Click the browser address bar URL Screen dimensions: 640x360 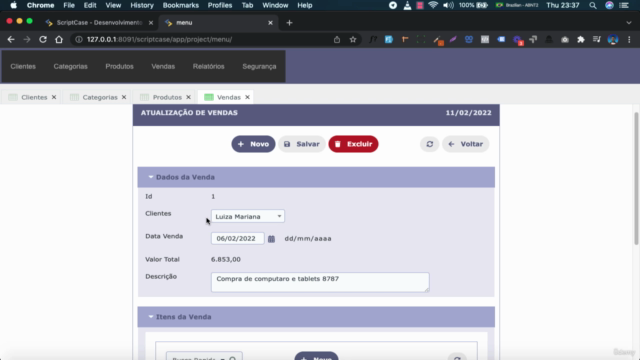coord(159,40)
